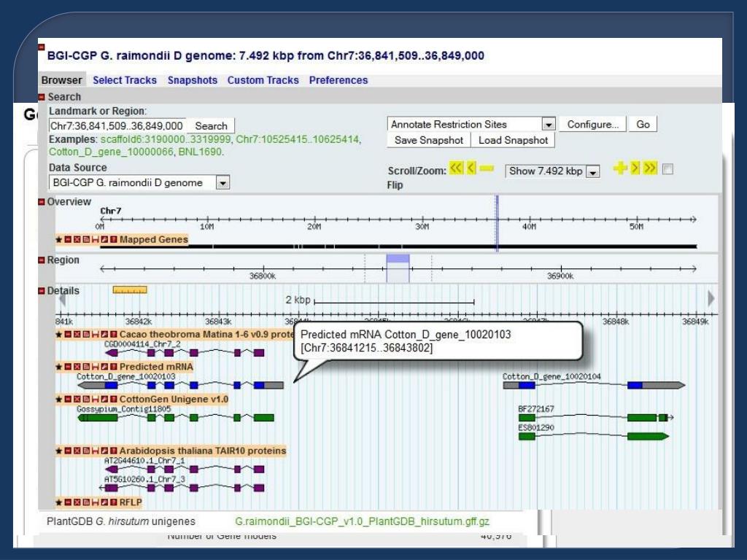Remove the RFLP track with X icon
The image size is (747, 560).
pyautogui.click(x=77, y=502)
